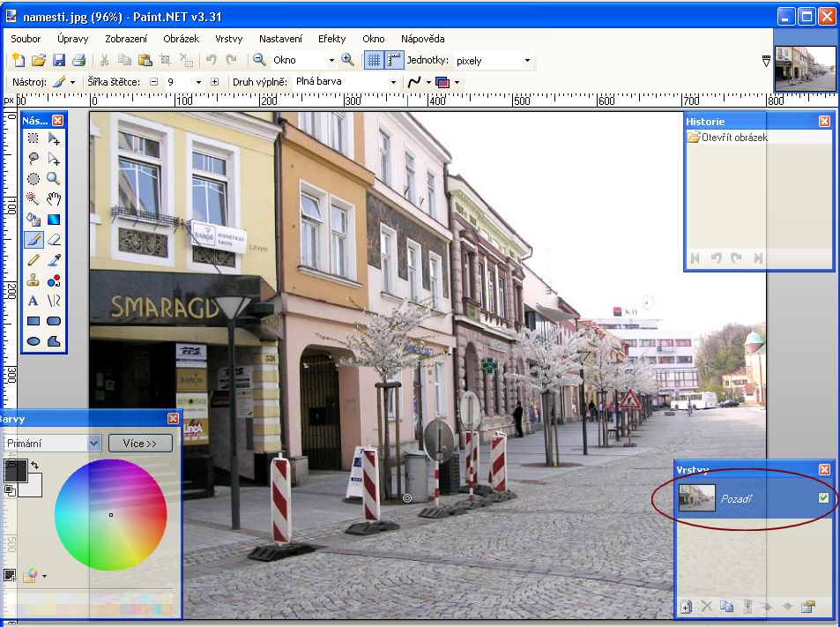The width and height of the screenshot is (840, 627).
Task: Select the Paint Bucket tool
Action: pyautogui.click(x=33, y=219)
